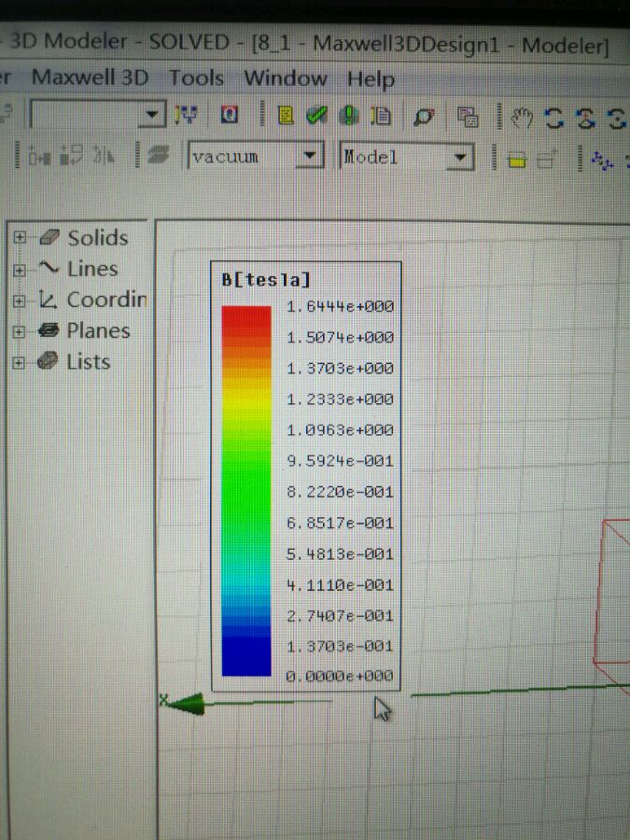Expand the Lists tree node

pos(20,363)
